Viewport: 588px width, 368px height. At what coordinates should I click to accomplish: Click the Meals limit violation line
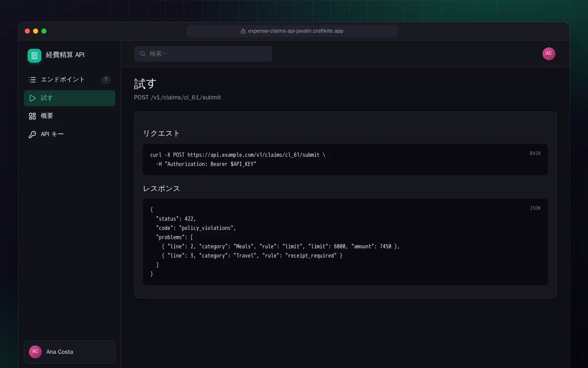click(x=281, y=247)
